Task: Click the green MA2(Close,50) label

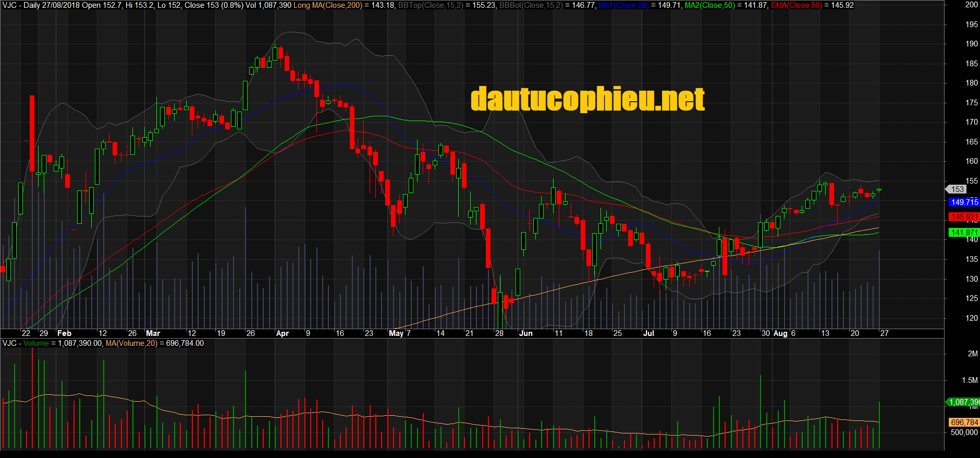Action: (x=709, y=5)
